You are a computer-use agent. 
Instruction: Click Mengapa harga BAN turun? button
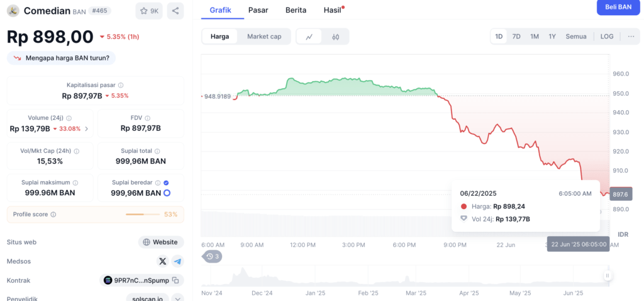(x=61, y=58)
